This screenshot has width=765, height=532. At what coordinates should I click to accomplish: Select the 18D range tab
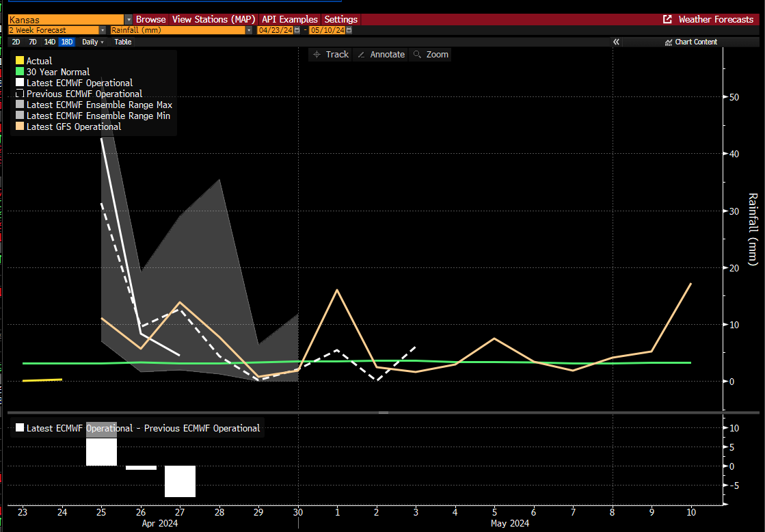coord(67,42)
